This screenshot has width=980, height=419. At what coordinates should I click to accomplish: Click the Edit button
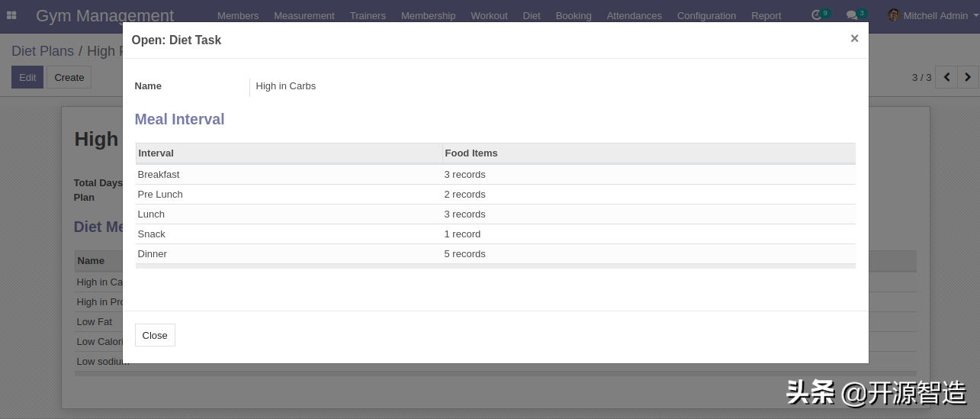(x=27, y=77)
